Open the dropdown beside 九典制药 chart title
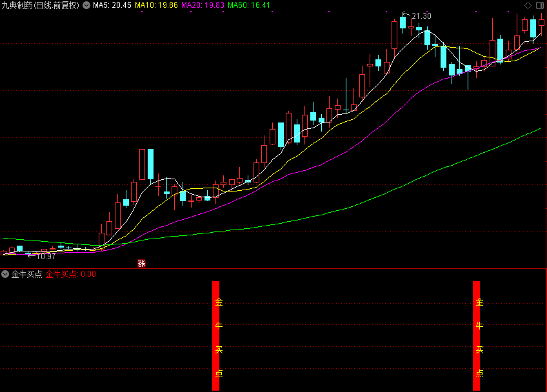Viewport: 547px width, 392px height. [x=86, y=5]
